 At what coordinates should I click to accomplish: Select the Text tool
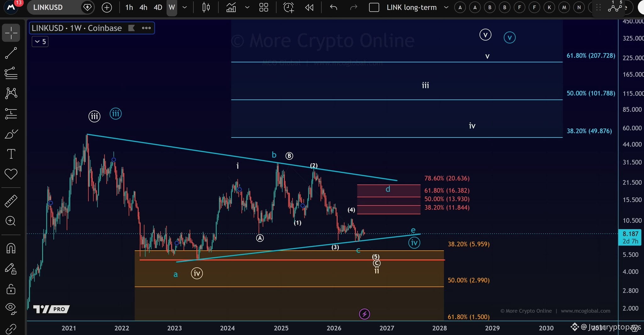point(11,154)
